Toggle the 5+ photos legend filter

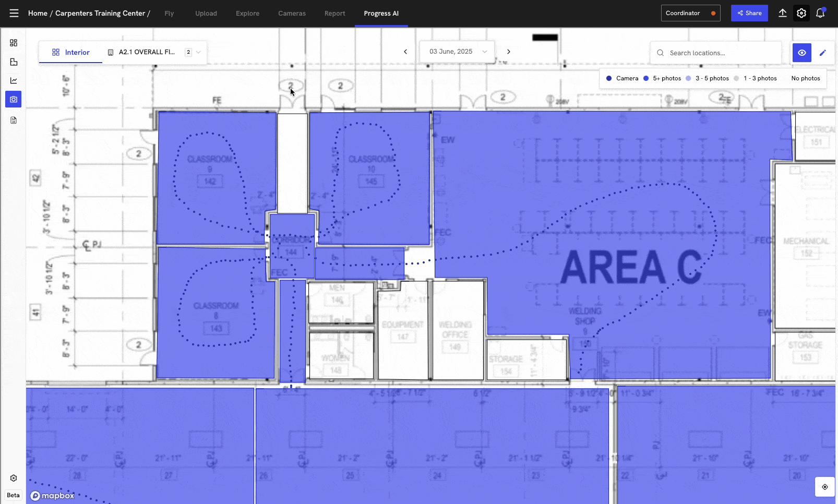(662, 78)
